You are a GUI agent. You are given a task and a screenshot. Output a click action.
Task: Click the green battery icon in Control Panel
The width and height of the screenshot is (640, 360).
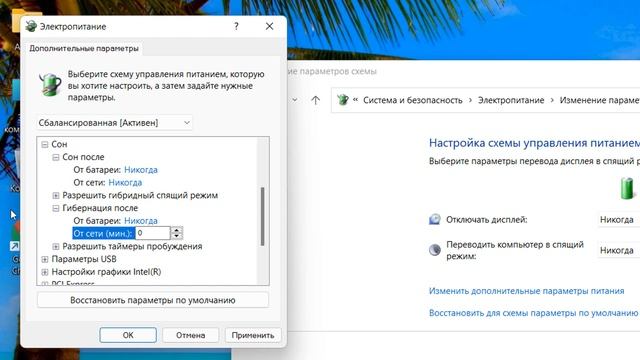pyautogui.click(x=627, y=188)
